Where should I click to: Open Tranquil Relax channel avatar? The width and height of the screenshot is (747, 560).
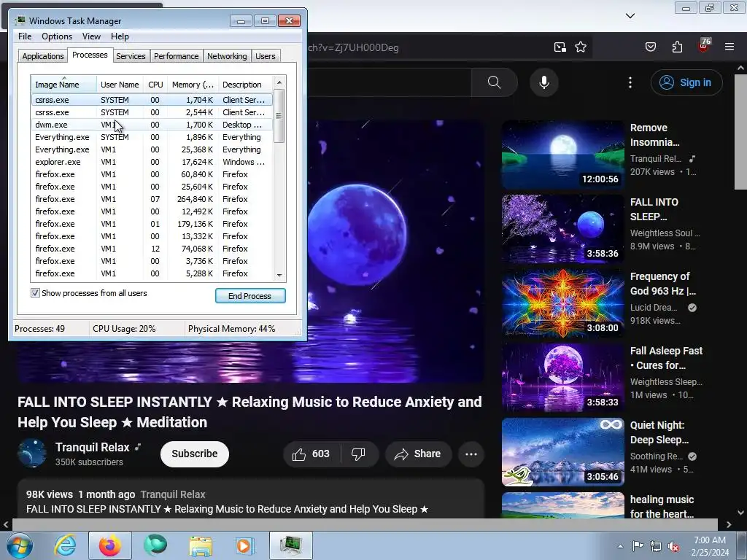(32, 454)
